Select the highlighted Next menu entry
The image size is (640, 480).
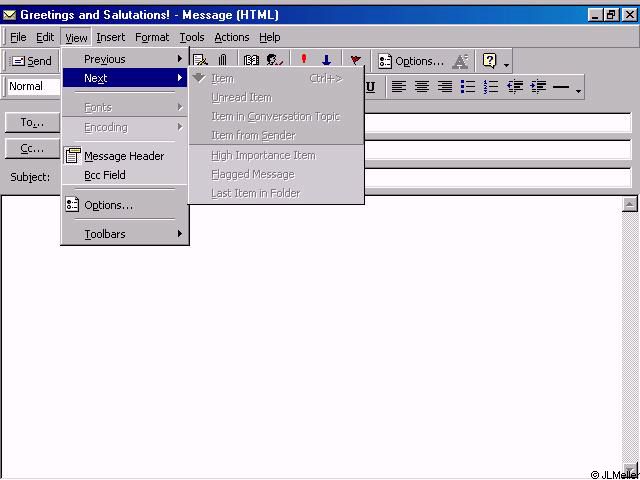click(124, 78)
